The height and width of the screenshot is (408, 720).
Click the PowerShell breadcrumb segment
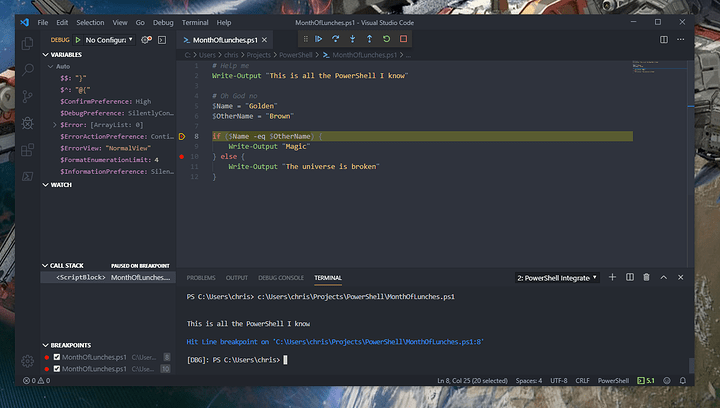[x=296, y=55]
